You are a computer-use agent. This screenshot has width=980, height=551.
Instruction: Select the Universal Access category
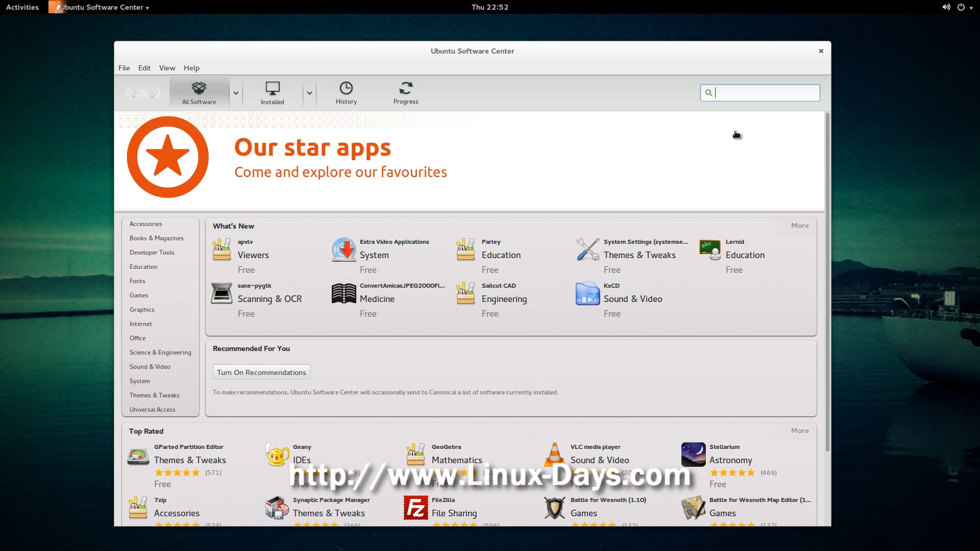point(153,410)
